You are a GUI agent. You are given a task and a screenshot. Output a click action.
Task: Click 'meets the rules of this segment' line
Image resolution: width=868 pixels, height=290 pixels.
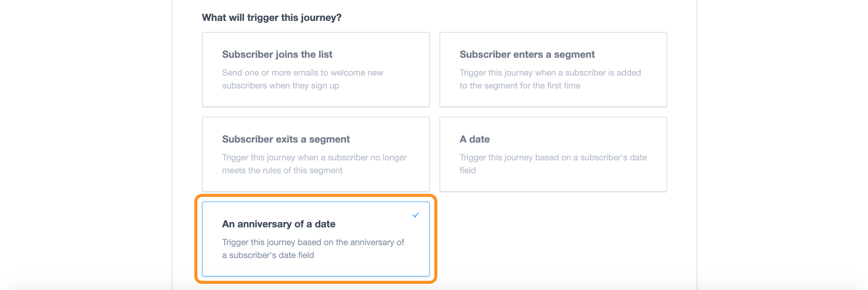click(282, 170)
